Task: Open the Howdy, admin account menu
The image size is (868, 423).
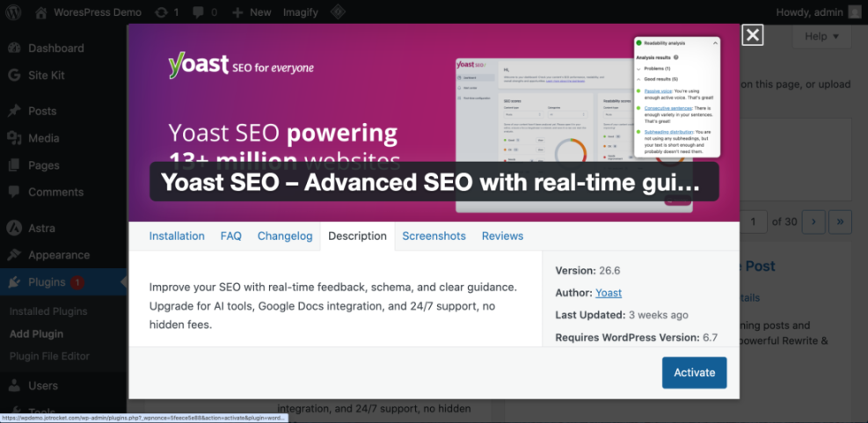Action: pos(819,12)
